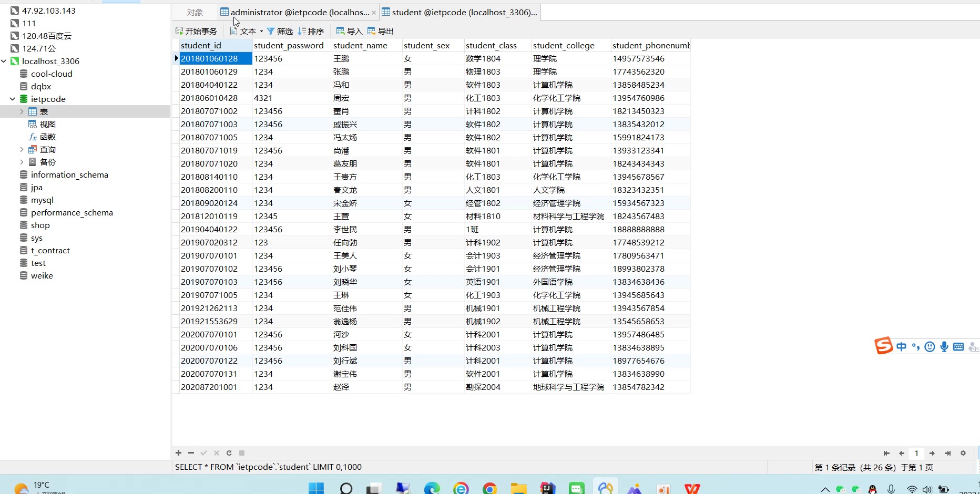Click the page number input field
Screen dimensions: 980x494
pos(916,453)
